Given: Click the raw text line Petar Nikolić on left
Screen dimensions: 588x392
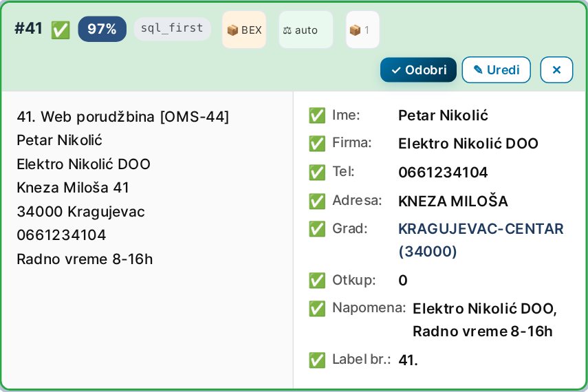Looking at the screenshot, I should [59, 140].
